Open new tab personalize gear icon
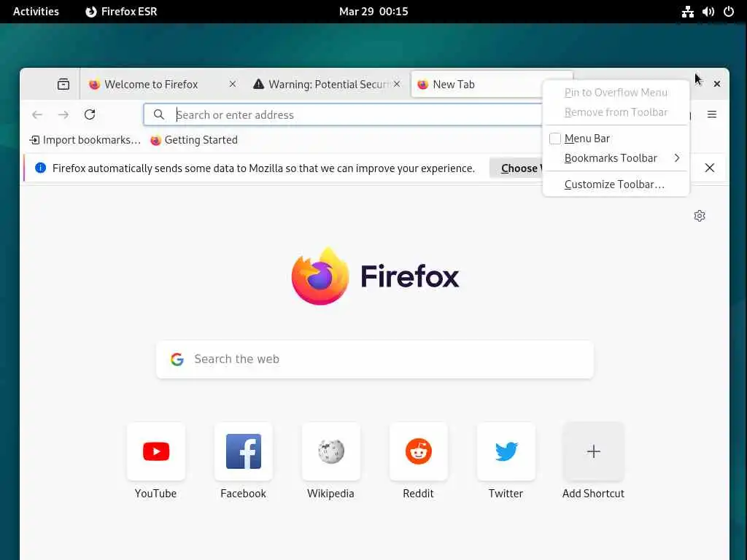The image size is (747, 560). 700,216
